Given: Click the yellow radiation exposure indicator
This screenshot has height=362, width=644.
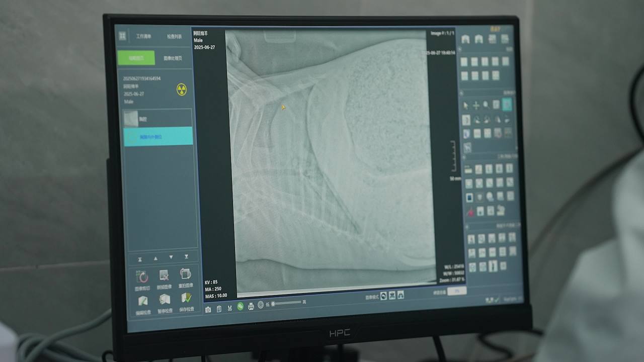Looking at the screenshot, I should pos(181,90).
